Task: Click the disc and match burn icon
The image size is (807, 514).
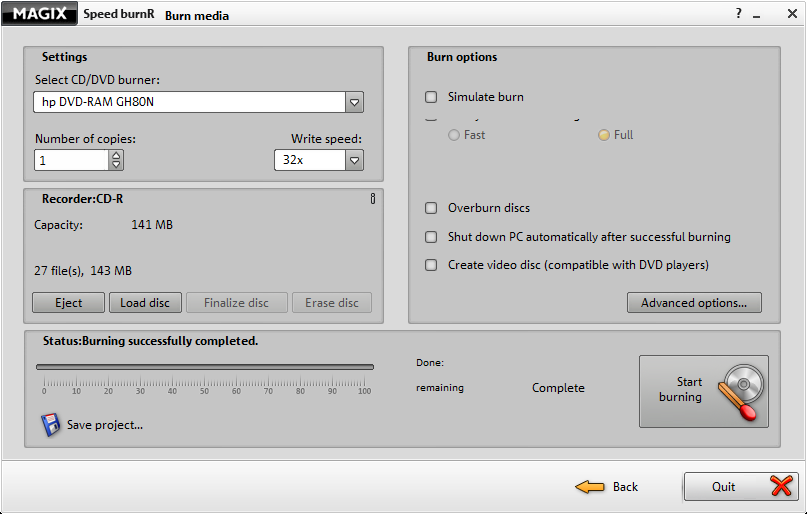Action: click(740, 392)
